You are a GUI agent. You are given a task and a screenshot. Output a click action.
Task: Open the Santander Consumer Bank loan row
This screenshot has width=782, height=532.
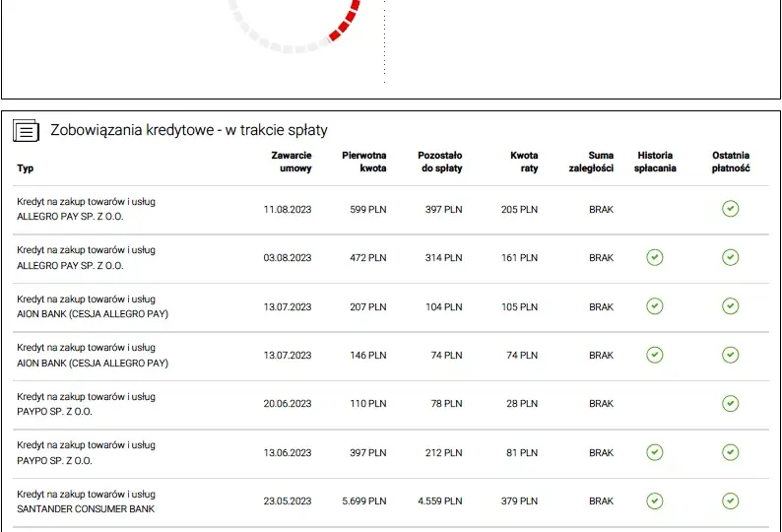click(x=390, y=501)
